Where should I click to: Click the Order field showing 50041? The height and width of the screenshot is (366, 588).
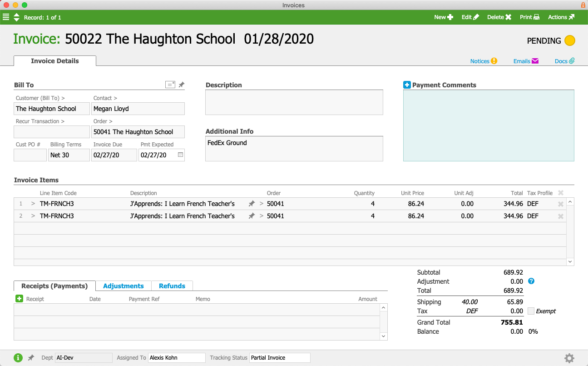[x=138, y=132]
